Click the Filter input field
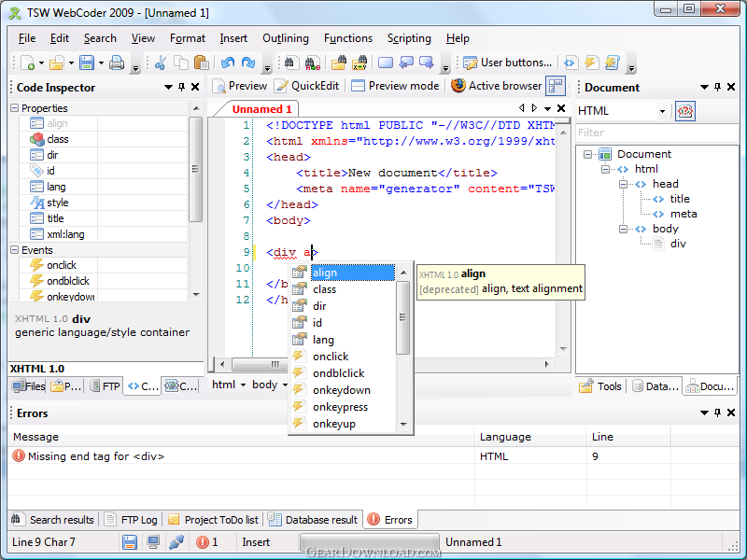The image size is (747, 560). pos(657,133)
